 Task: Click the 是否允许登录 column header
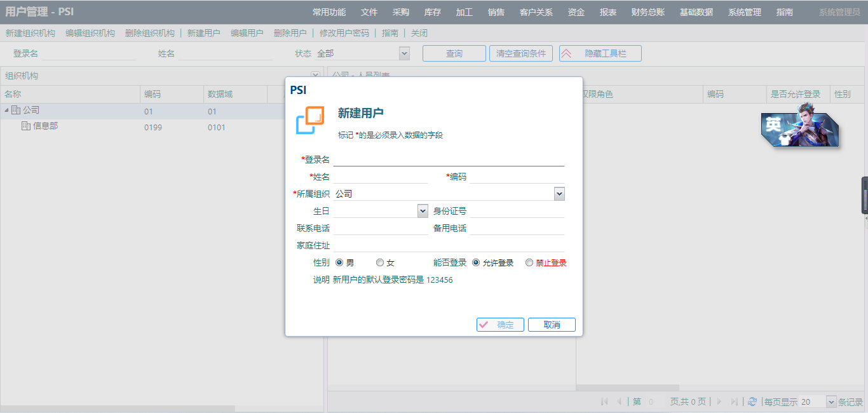pyautogui.click(x=798, y=94)
